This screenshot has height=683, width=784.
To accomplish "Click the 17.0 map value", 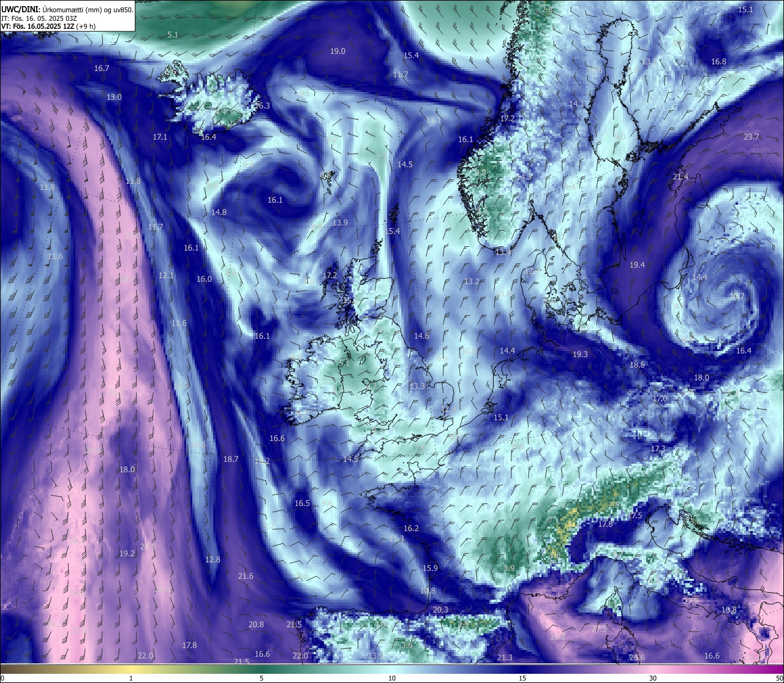I will [x=660, y=399].
